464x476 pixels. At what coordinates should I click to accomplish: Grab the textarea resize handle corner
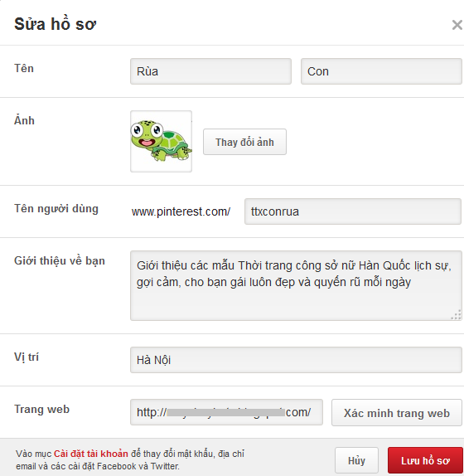(x=457, y=315)
